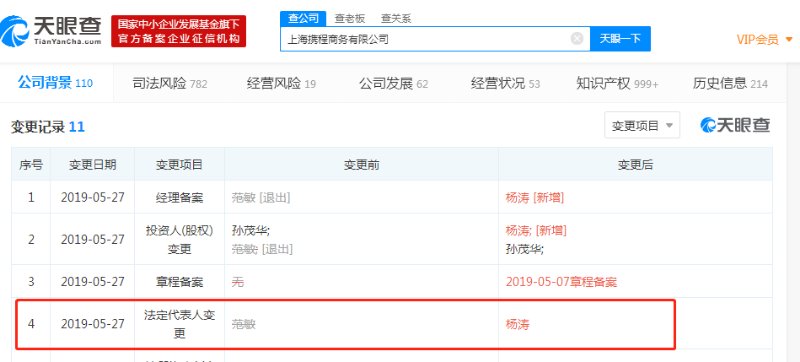Open the 经营状况 53 tab
Screen dimensions: 800x362
pyautogui.click(x=505, y=84)
